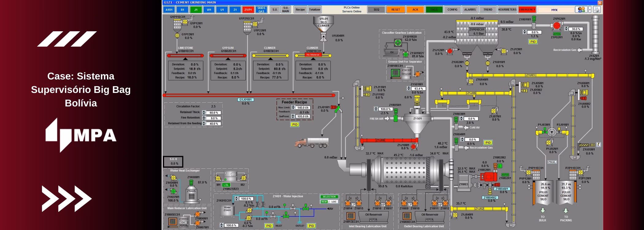Toggle the green LSL level switch indicator
Viewport: 644px width, 230px height.
click(x=226, y=185)
